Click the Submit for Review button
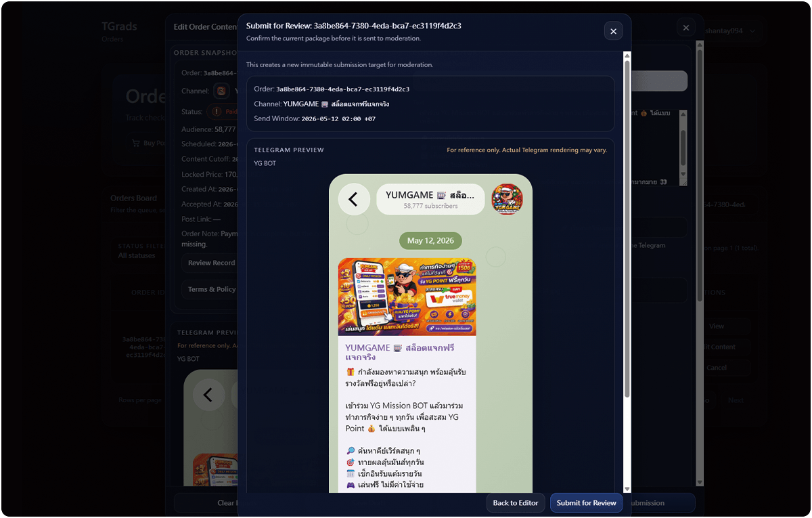Viewport: 812px width, 518px height. pos(586,502)
